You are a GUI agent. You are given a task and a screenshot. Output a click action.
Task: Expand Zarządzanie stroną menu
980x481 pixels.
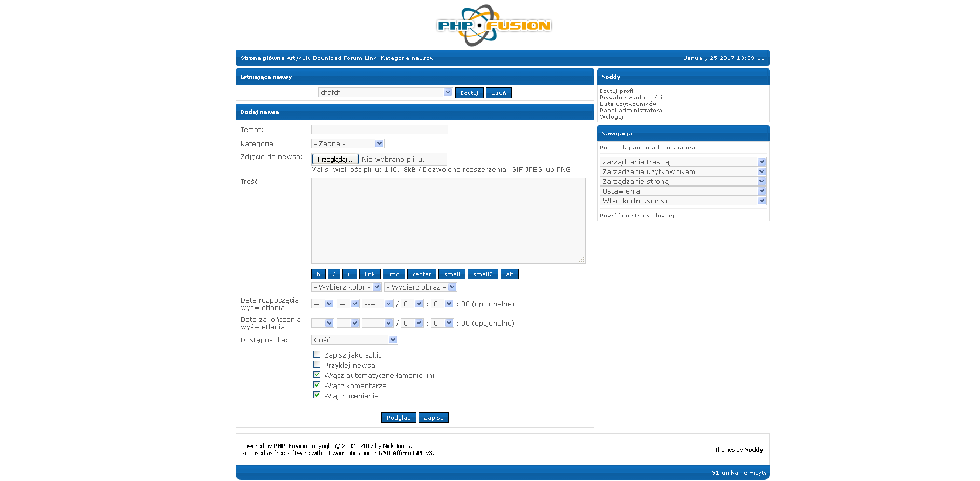coord(683,181)
